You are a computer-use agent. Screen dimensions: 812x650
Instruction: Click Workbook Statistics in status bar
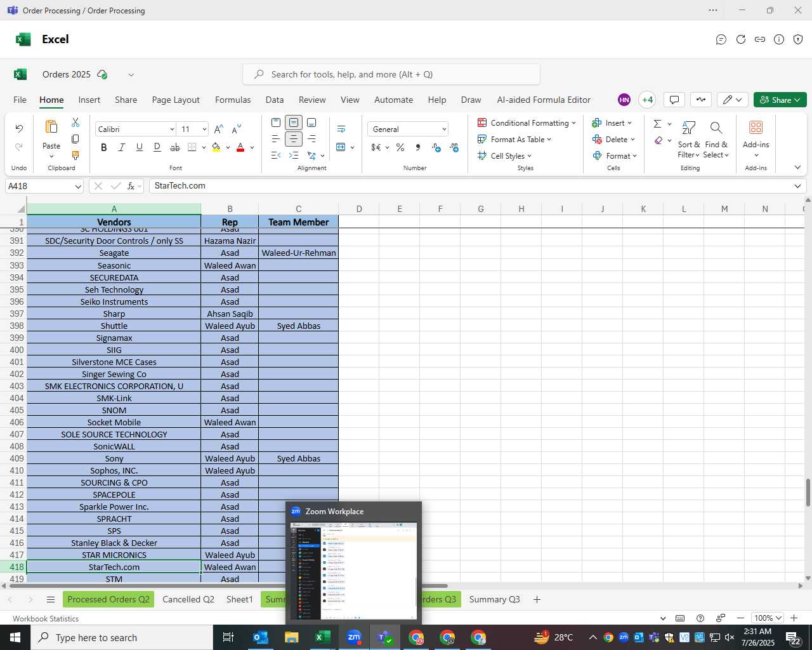click(46, 619)
